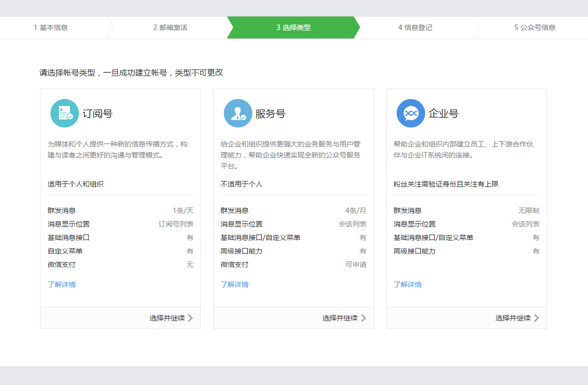
Task: Click the text 适用于个人和组织
Action: 75,184
